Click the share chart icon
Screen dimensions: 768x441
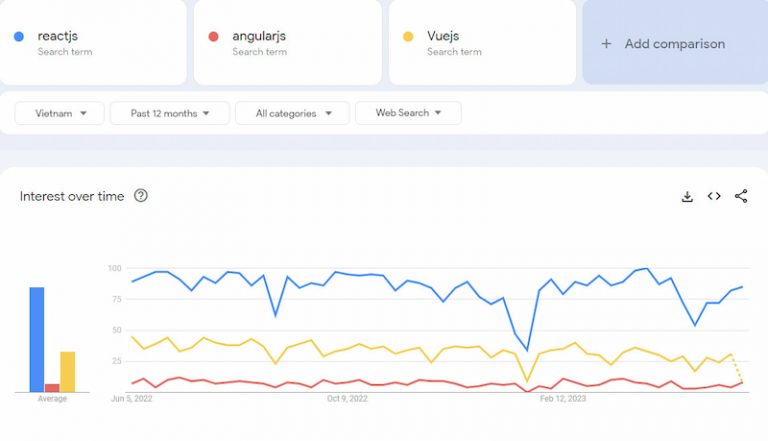[741, 197]
